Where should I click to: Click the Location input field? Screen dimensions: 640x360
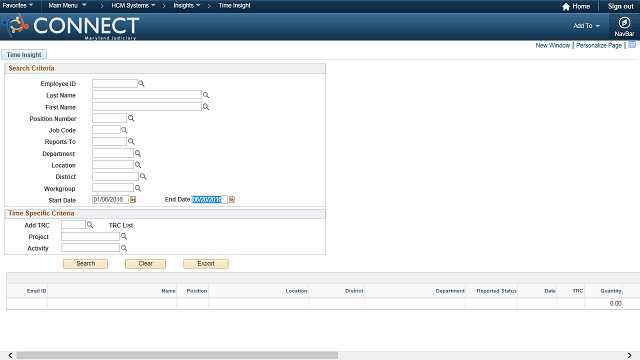pos(113,165)
